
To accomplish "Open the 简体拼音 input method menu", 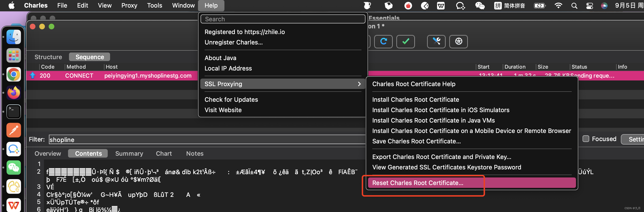I will point(510,5).
